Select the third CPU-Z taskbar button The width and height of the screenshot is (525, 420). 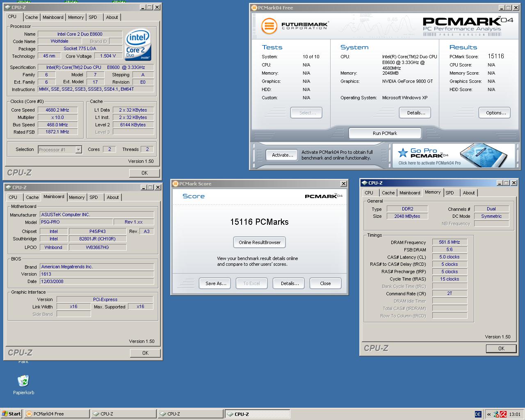257,414
